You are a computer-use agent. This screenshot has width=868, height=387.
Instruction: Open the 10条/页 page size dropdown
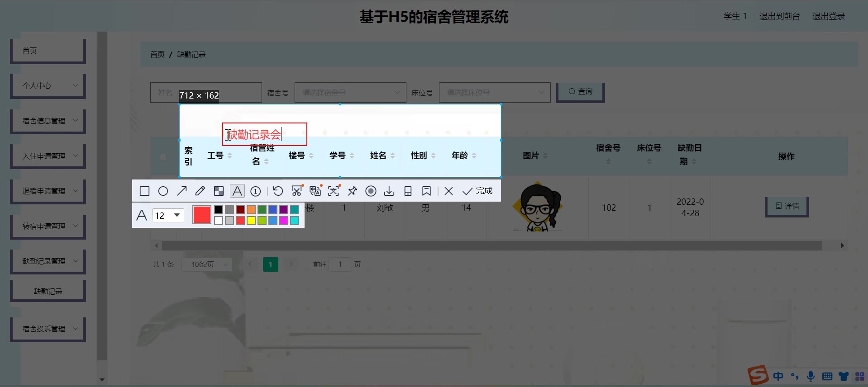coord(207,264)
